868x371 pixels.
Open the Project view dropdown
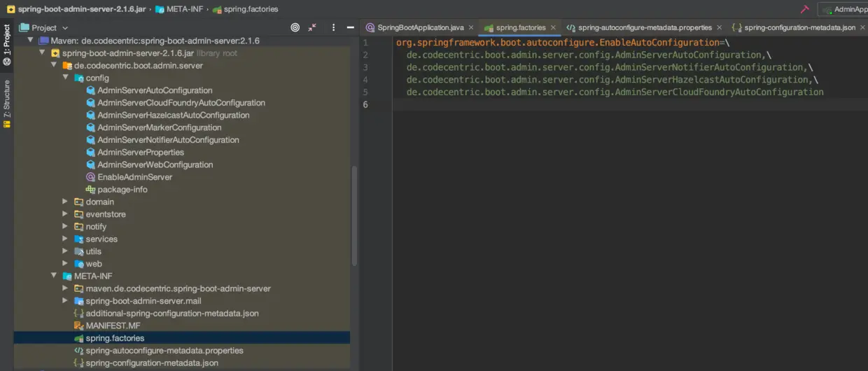tap(49, 27)
